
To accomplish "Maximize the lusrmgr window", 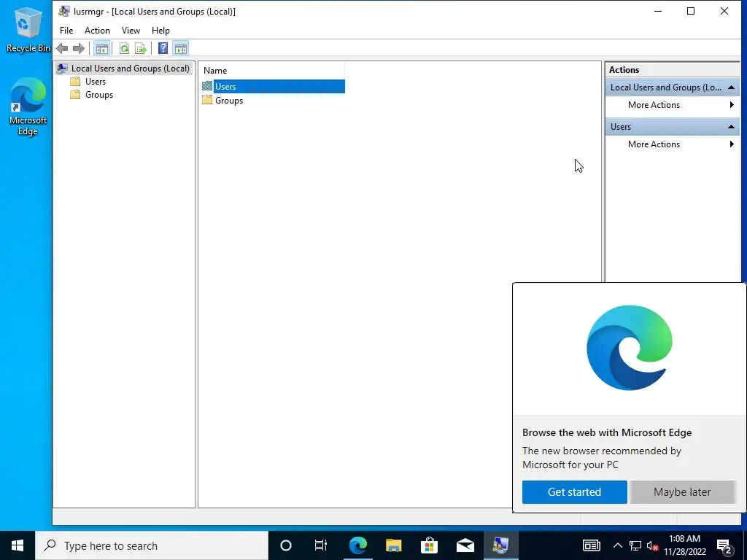I will coord(691,12).
